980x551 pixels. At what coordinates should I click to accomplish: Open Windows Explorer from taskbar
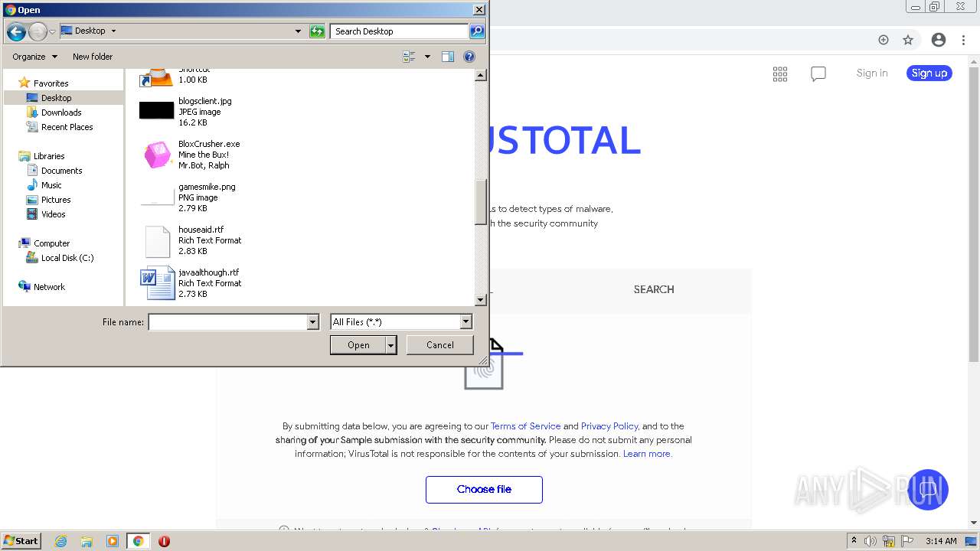87,541
